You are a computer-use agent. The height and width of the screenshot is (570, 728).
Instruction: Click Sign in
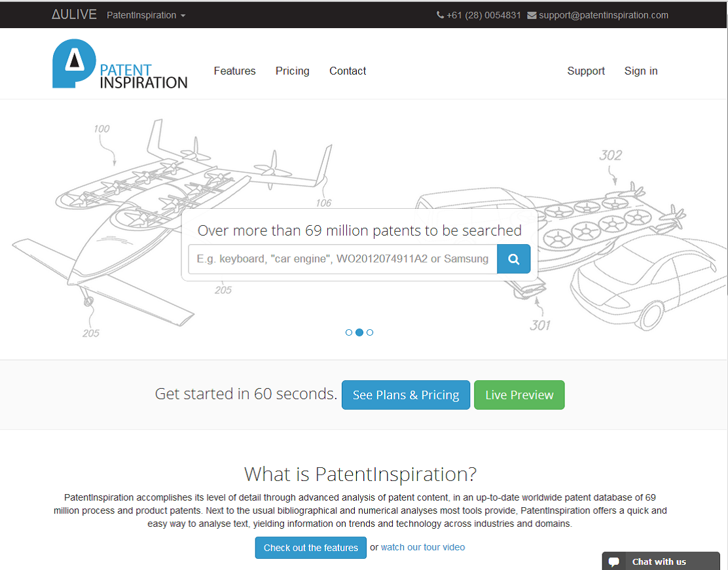(641, 71)
